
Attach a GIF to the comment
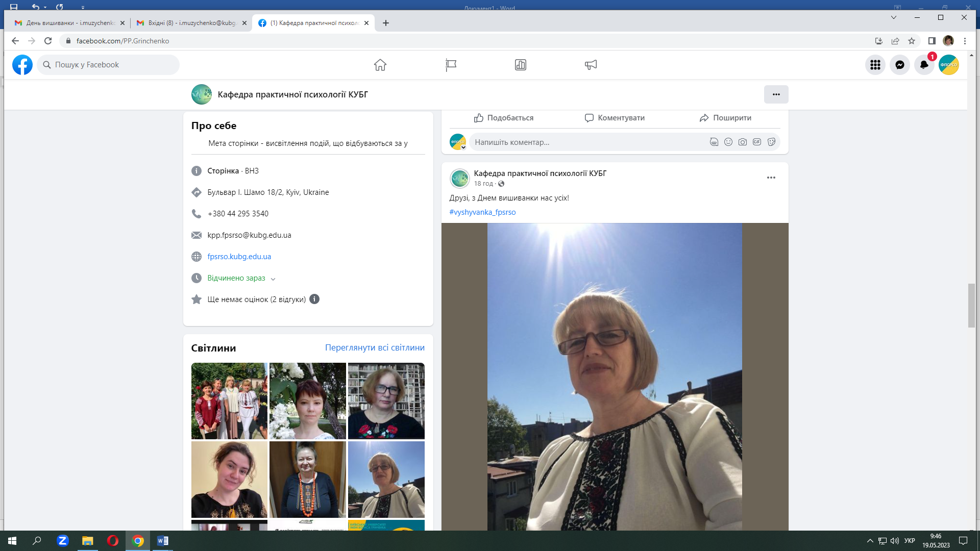click(x=757, y=142)
